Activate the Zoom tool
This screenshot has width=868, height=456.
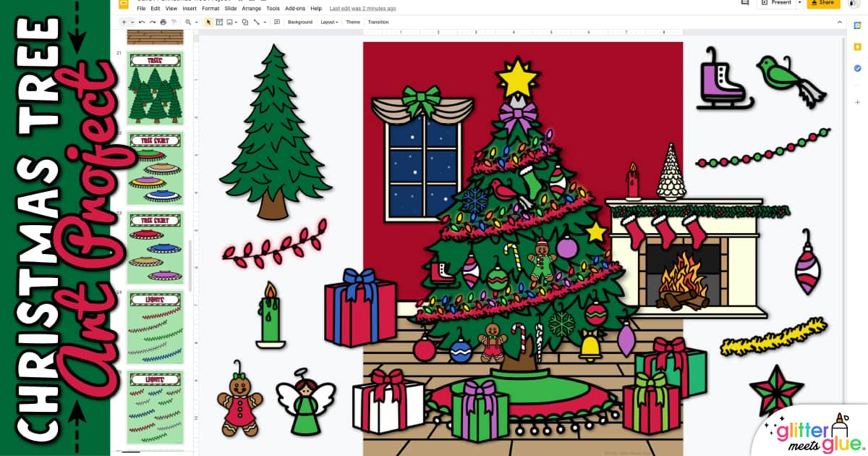[189, 22]
